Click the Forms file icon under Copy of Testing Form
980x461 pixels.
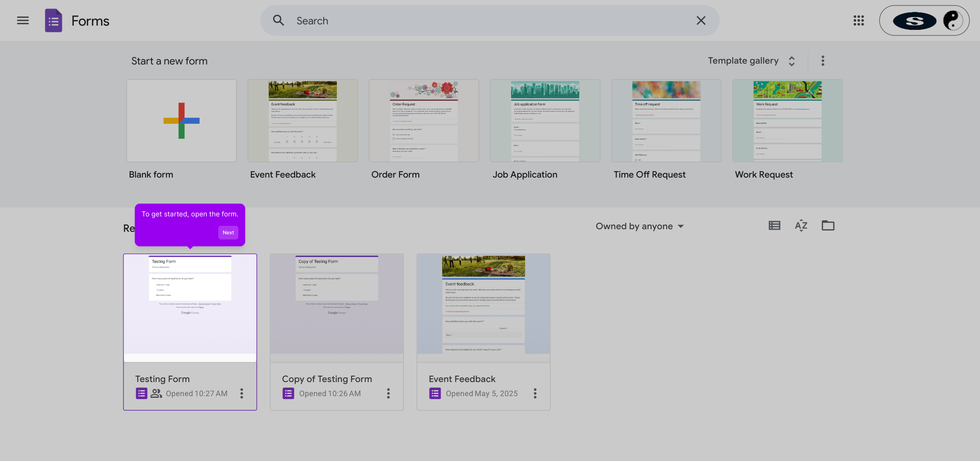288,394
